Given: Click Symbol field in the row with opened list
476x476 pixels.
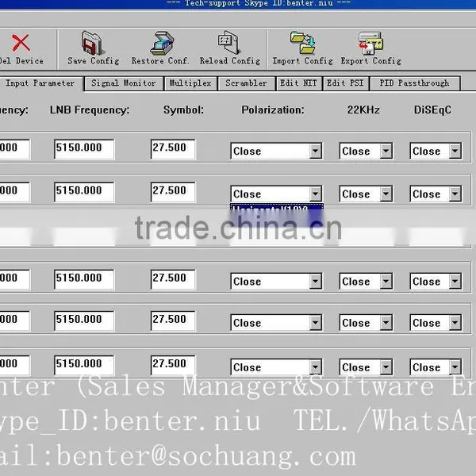Looking at the screenshot, I should click(173, 192).
